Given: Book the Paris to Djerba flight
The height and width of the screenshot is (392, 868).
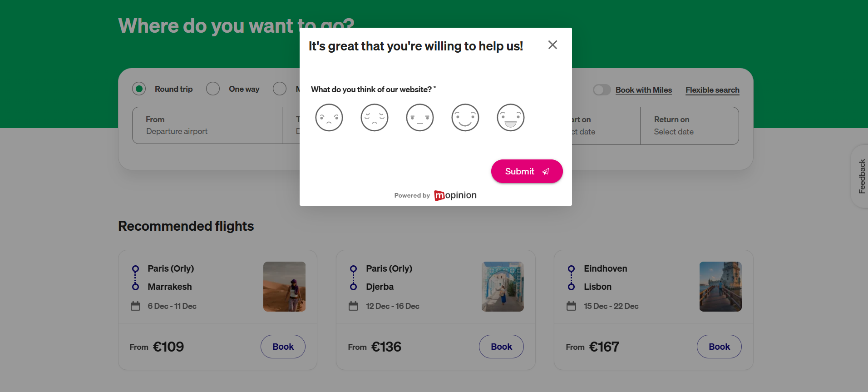Looking at the screenshot, I should (501, 346).
